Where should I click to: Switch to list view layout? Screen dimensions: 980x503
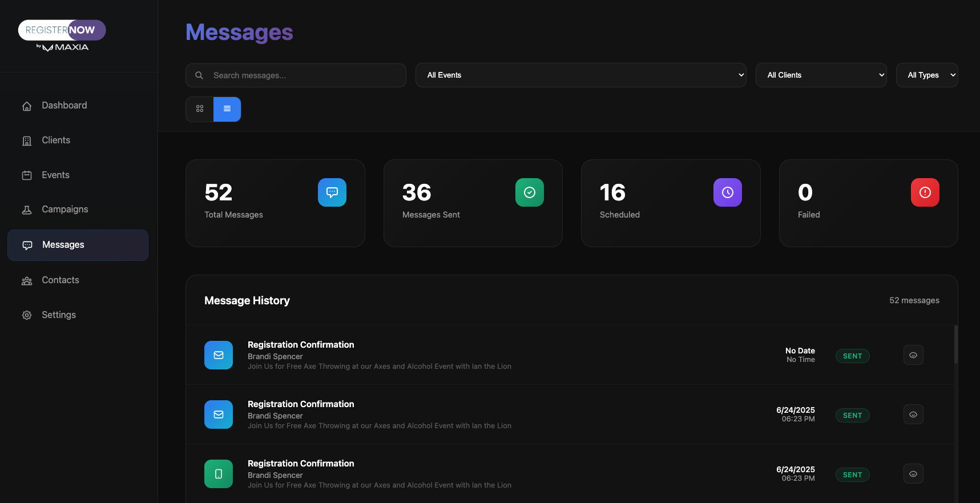click(x=227, y=109)
